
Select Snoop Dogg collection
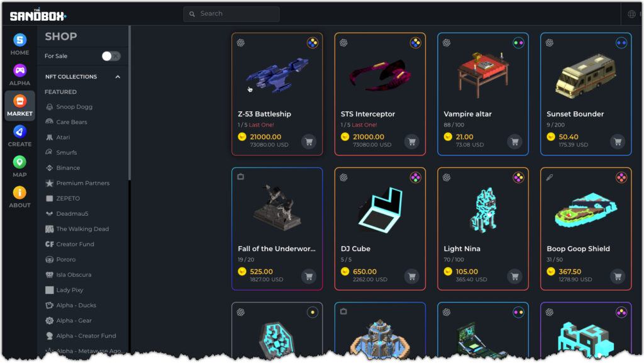click(74, 107)
